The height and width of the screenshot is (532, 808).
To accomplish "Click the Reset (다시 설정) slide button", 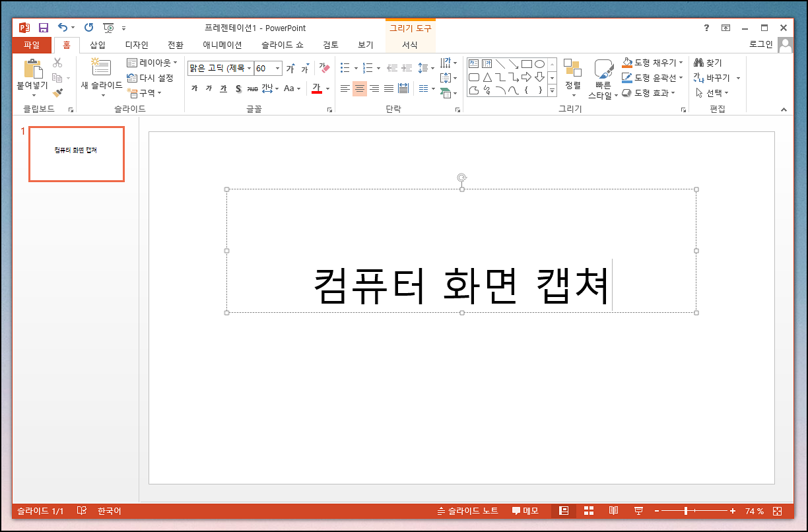I will (x=150, y=78).
